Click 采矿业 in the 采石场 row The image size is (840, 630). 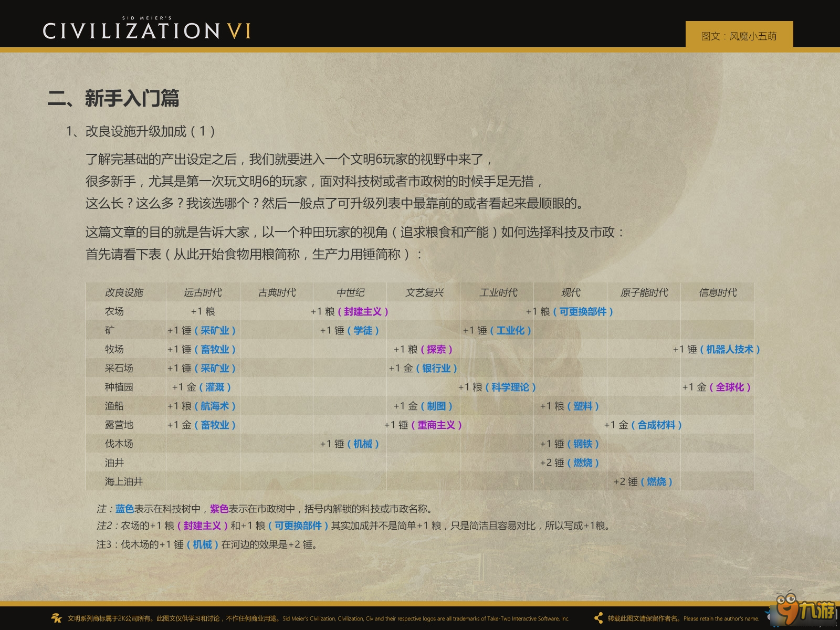pos(215,368)
